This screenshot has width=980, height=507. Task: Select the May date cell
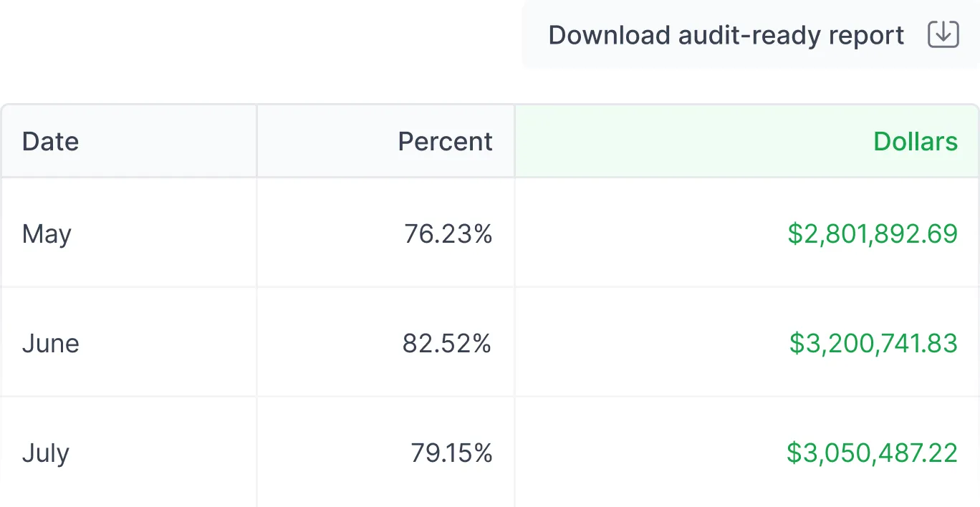click(47, 233)
